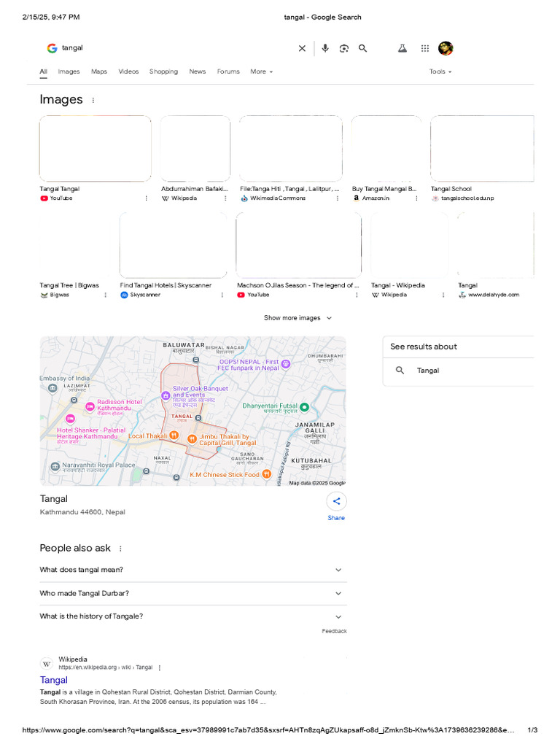Expand 'Who made Tangal Durbar?' question

tap(192, 594)
